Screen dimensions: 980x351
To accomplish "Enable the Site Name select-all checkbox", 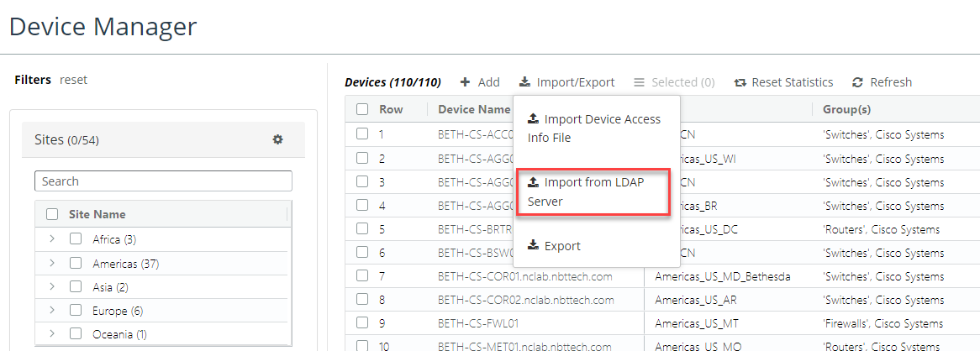I will coord(52,215).
